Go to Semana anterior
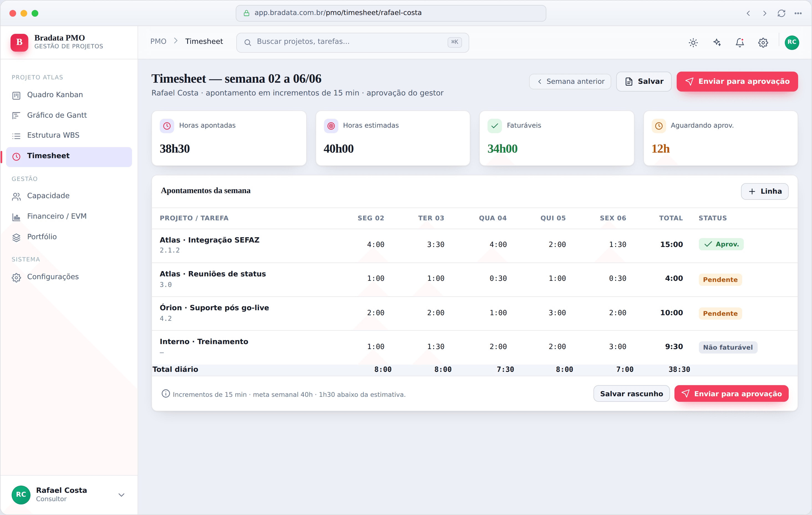 (570, 81)
